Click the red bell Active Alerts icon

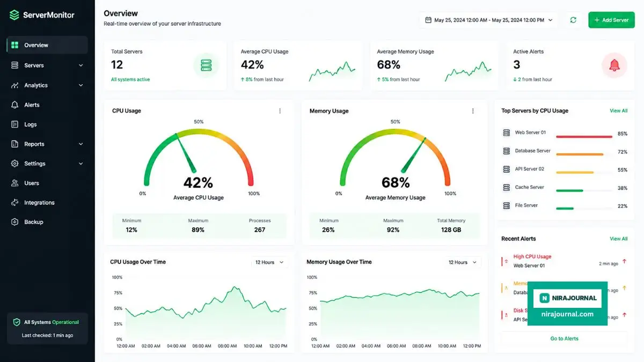[x=614, y=65]
